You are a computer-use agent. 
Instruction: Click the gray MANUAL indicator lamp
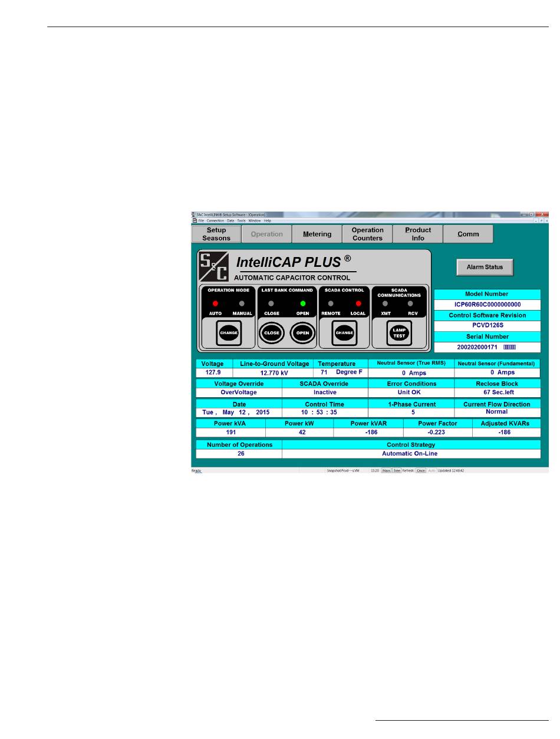pos(242,303)
